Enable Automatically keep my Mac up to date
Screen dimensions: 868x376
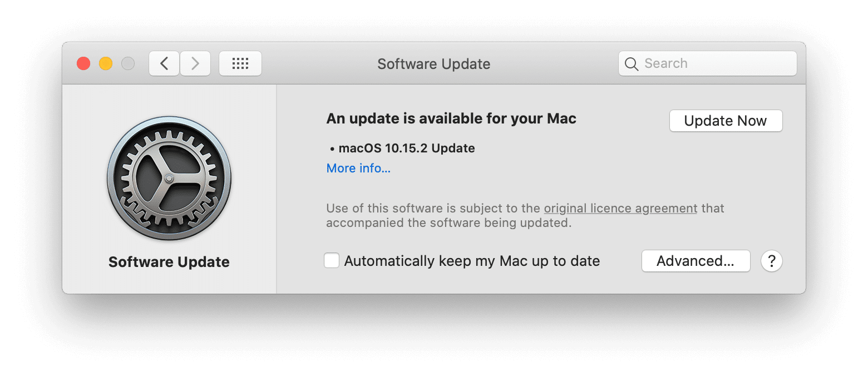click(x=331, y=260)
